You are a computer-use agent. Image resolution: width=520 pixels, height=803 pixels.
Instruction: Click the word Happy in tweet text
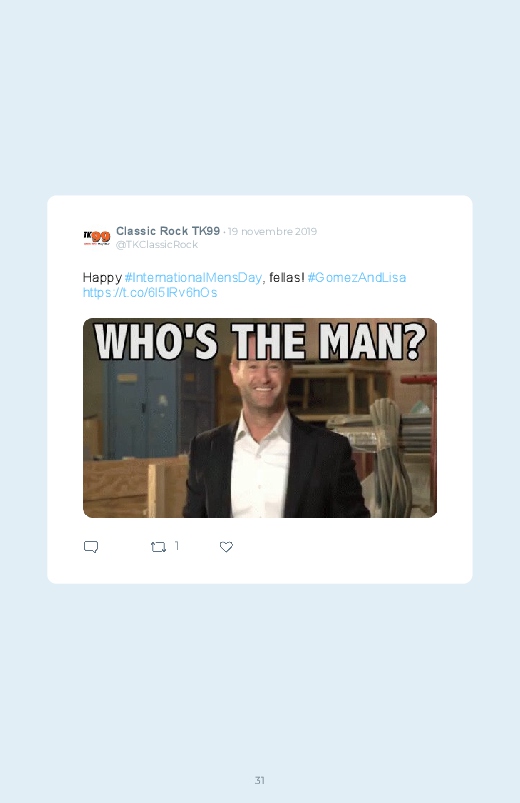point(102,278)
